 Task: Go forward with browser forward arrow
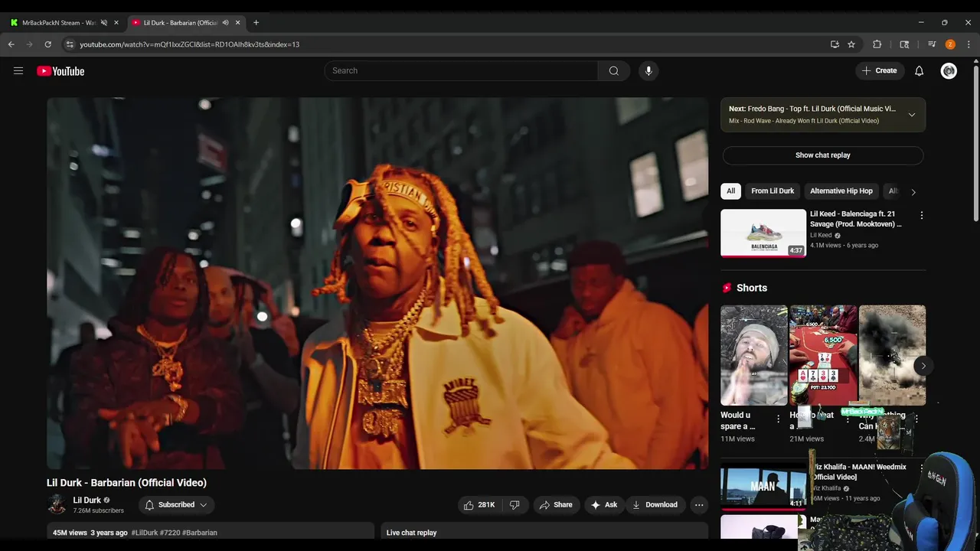click(x=30, y=44)
